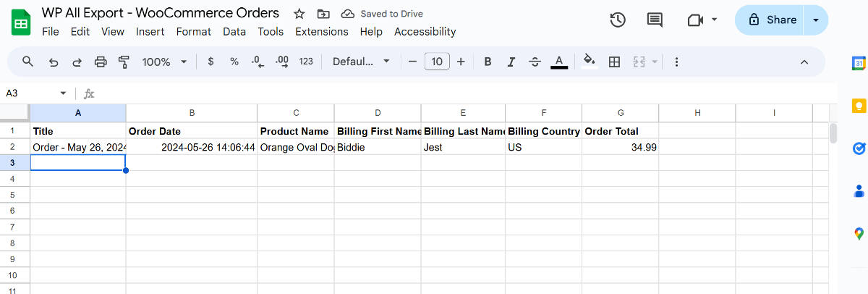Increase font size with plus button
Screen dimensions: 868x294
coord(461,62)
